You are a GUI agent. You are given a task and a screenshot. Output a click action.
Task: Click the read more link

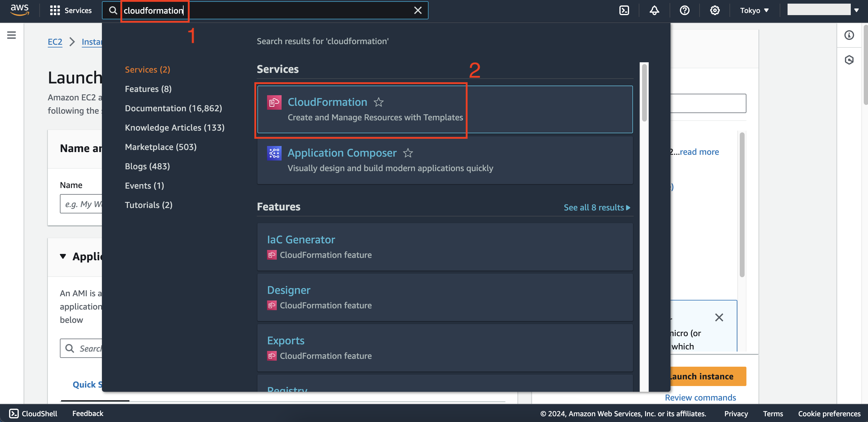point(699,152)
